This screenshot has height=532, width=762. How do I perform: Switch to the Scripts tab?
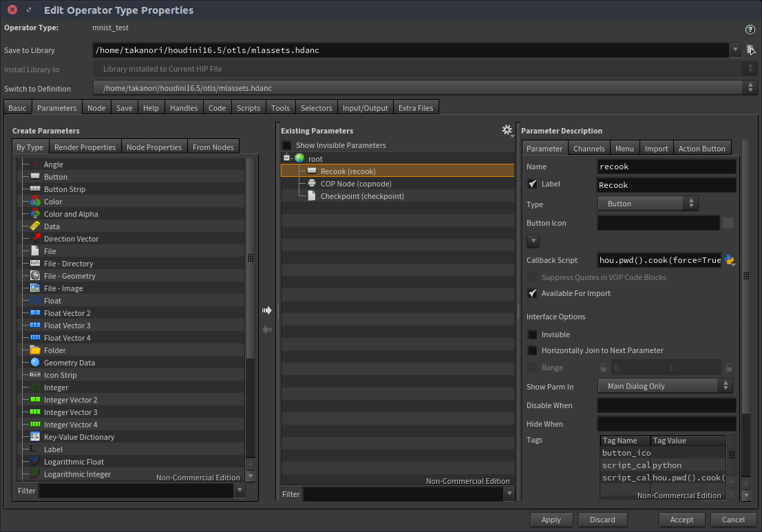point(248,108)
